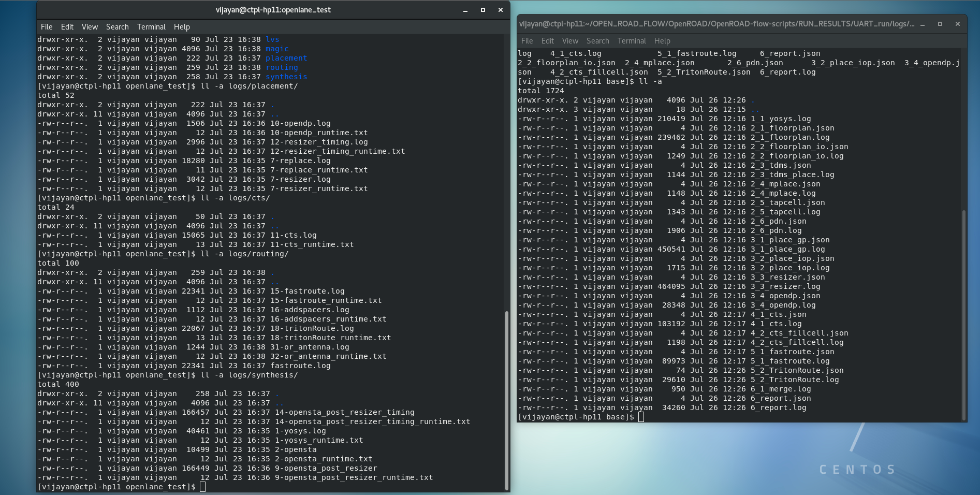Open the View menu in the openlane_test window
Viewport: 980px width, 495px height.
(90, 26)
